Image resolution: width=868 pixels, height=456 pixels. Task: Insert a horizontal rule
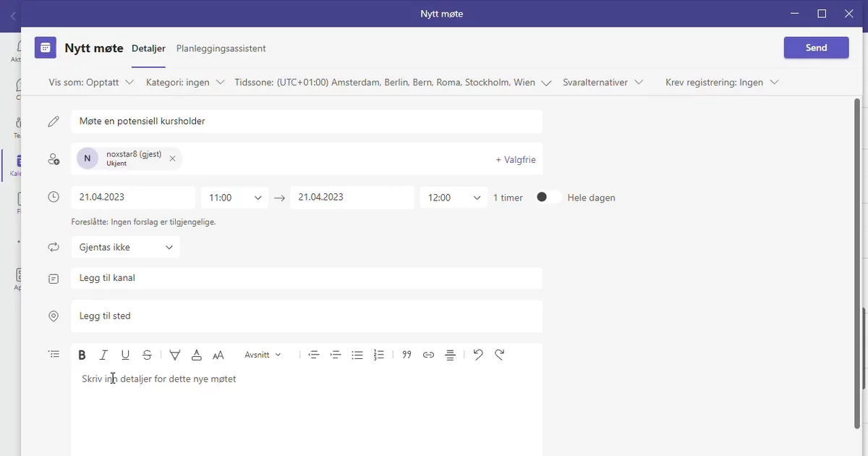click(x=450, y=355)
